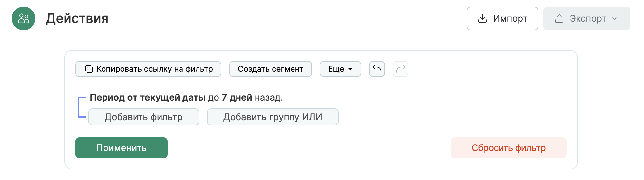Screen dimensions: 644x180
Task: Apply the filter with Применить
Action: click(x=122, y=148)
